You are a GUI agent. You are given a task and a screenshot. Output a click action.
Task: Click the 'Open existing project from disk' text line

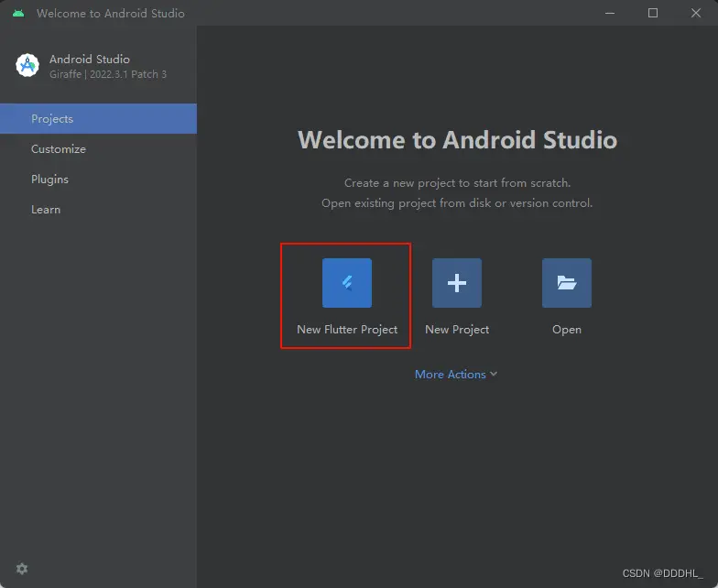pyautogui.click(x=457, y=203)
